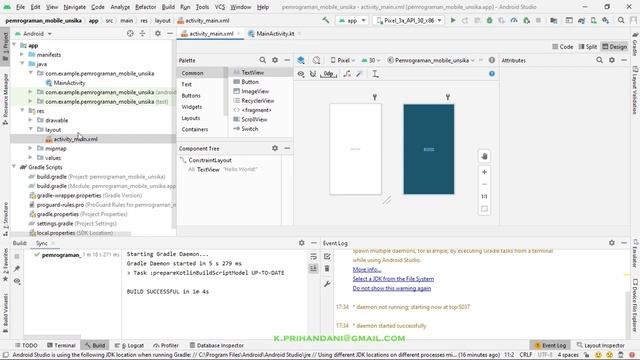Toggle autoconnect magnet icon
This screenshot has height=360, width=640.
[x=313, y=74]
